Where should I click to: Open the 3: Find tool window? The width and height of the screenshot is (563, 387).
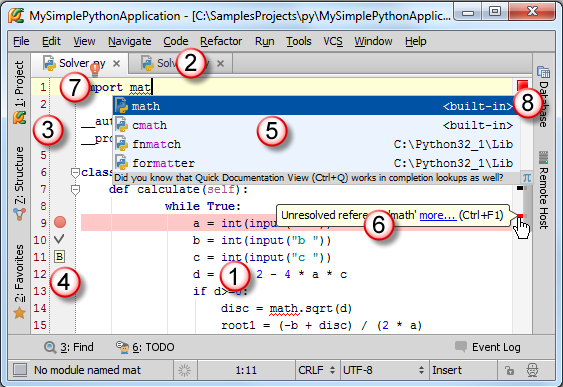[69, 347]
